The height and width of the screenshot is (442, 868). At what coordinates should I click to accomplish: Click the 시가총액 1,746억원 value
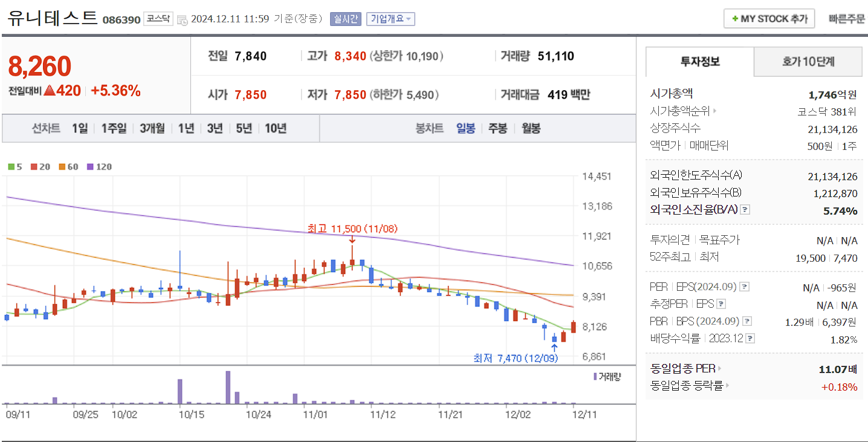pos(832,94)
